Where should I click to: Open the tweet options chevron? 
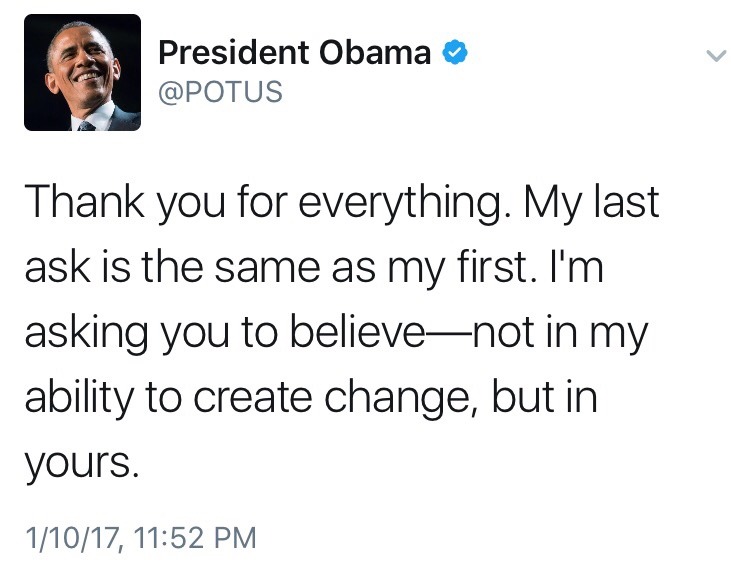(x=714, y=57)
